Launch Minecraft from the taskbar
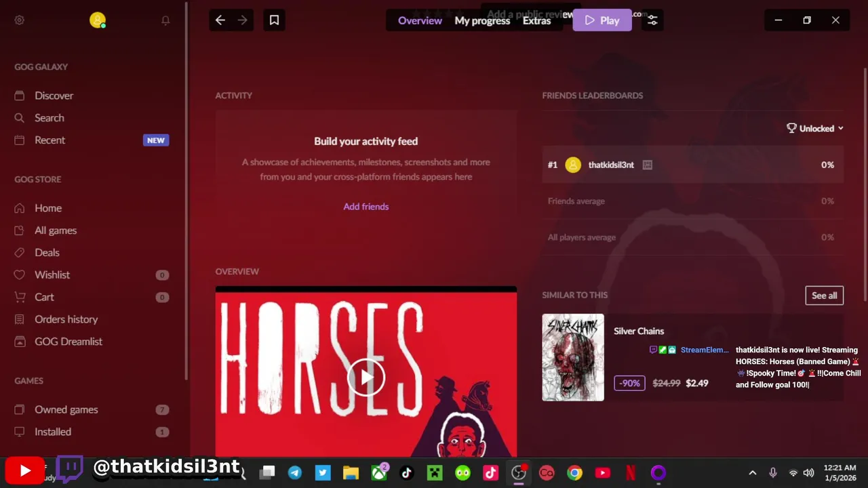Image resolution: width=868 pixels, height=488 pixels. click(x=435, y=473)
